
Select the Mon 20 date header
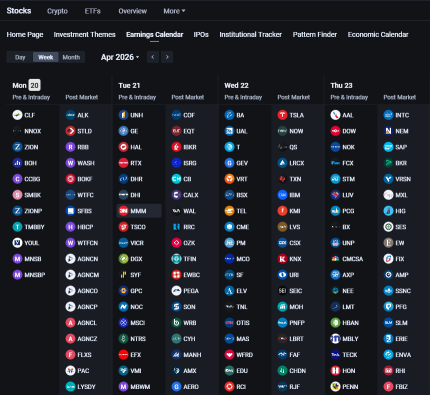point(26,85)
